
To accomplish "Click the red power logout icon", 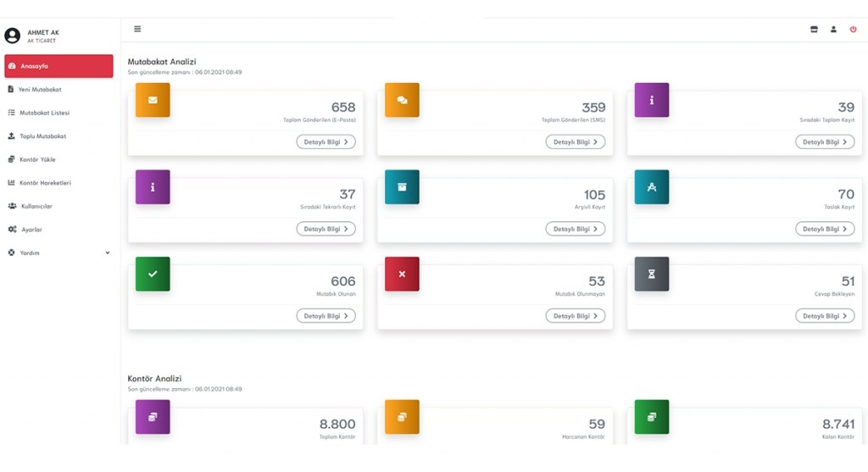I will coord(853,30).
